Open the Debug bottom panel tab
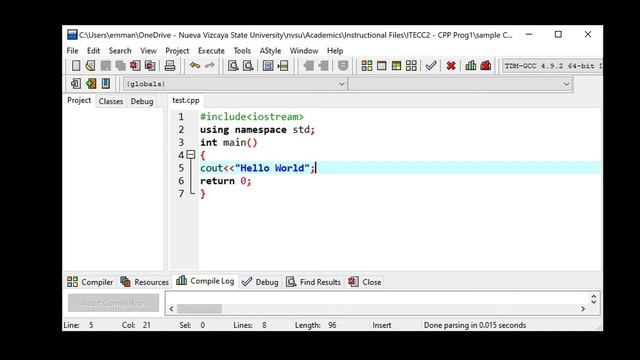The image size is (640, 360). point(260,282)
